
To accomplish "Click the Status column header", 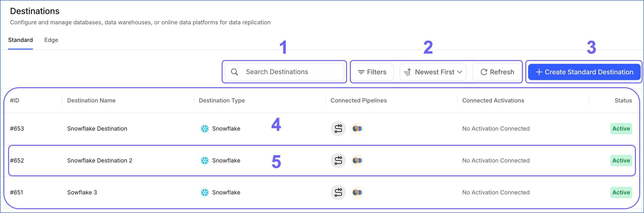I will pyautogui.click(x=623, y=101).
